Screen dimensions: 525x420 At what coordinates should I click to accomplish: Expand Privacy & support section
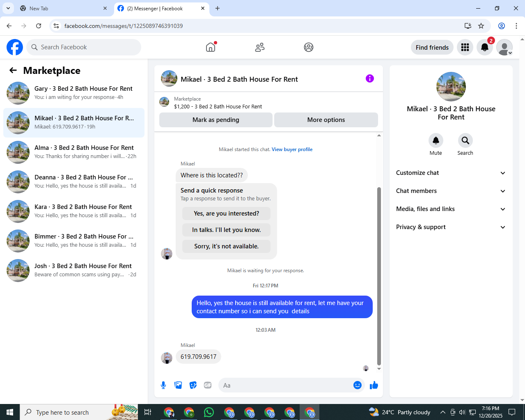click(x=451, y=227)
